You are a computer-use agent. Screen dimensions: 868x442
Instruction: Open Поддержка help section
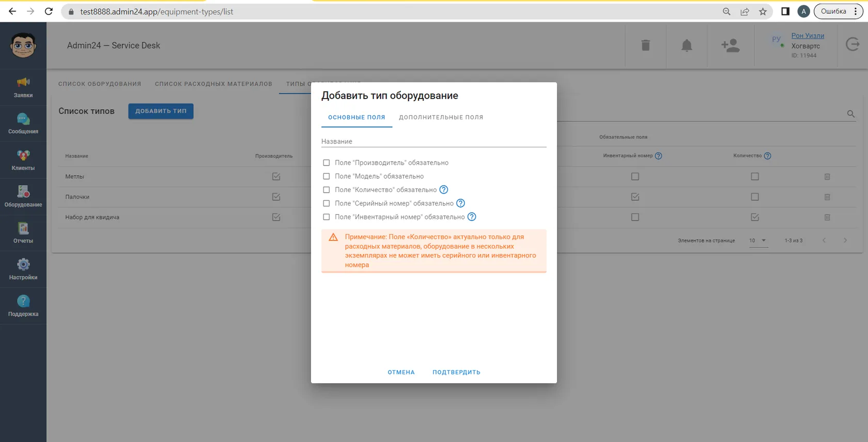click(x=23, y=306)
